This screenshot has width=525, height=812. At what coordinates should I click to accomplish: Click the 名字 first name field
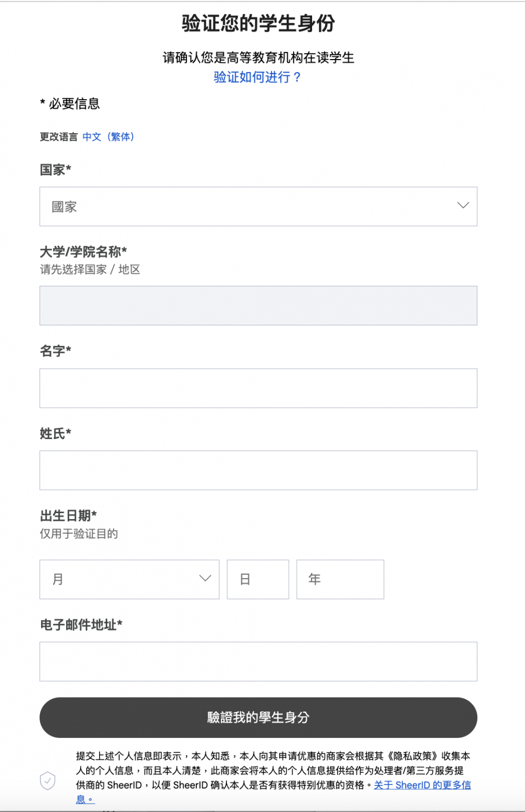coord(258,388)
